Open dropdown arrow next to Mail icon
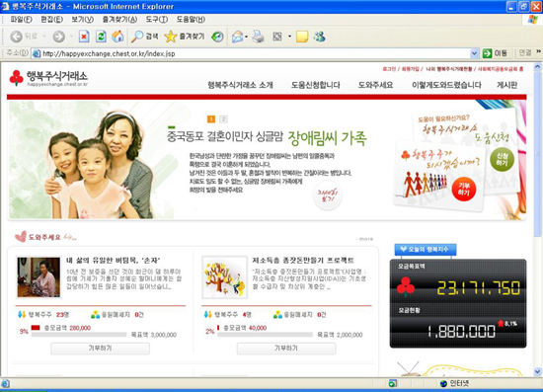543x392 pixels. [246, 37]
